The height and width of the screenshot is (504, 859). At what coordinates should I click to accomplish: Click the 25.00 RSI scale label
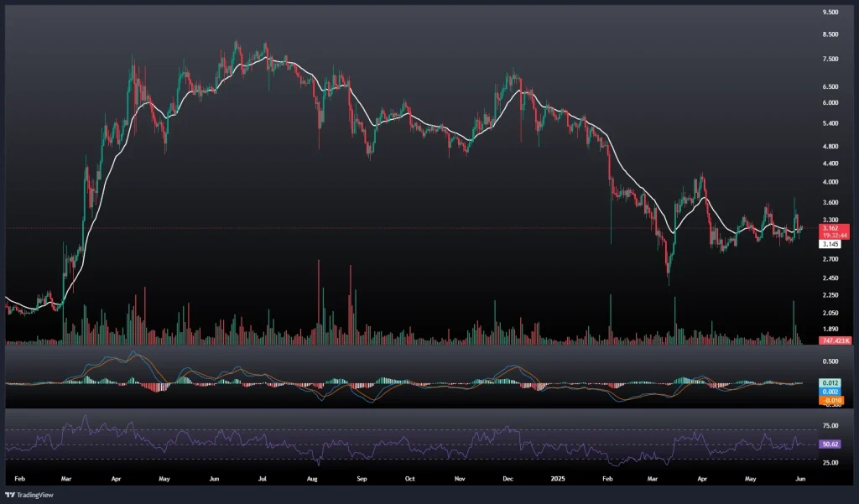click(830, 462)
